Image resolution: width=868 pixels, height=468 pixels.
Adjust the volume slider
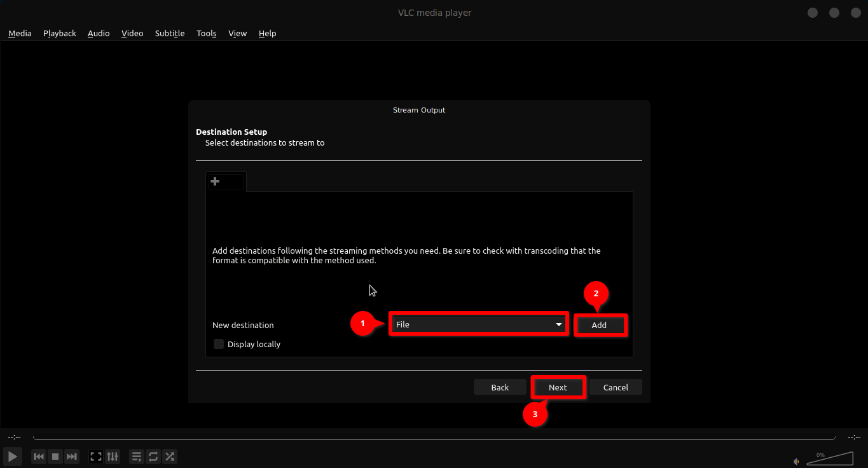(x=830, y=459)
